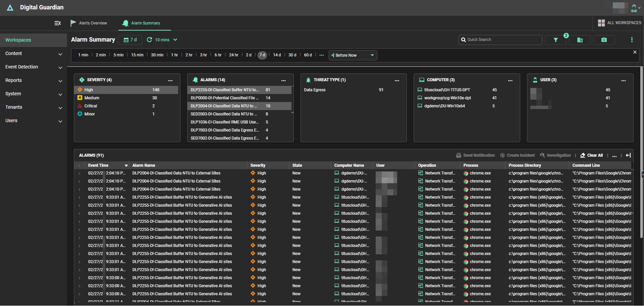This screenshot has width=644, height=306.
Task: Open the Severity panel options menu
Action: pyautogui.click(x=170, y=80)
